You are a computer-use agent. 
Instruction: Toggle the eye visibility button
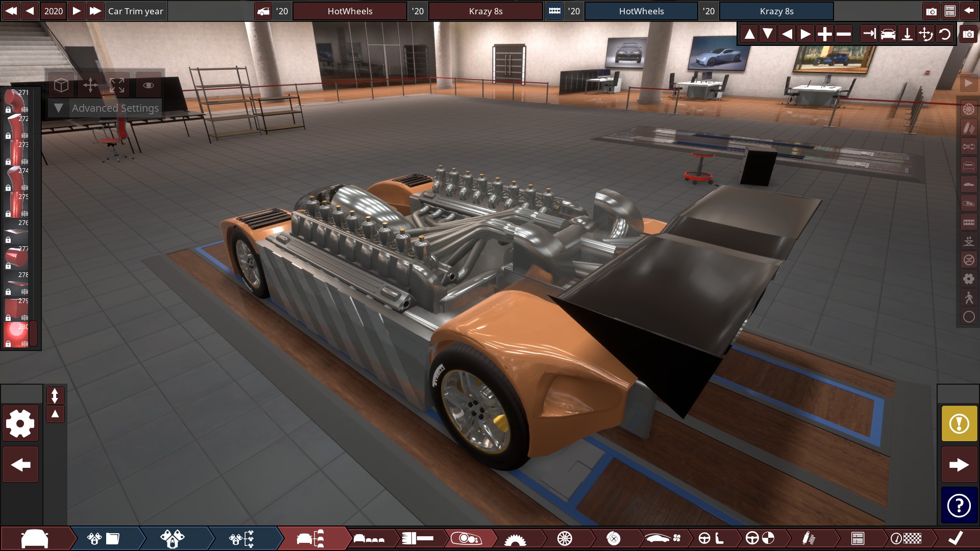[x=148, y=85]
